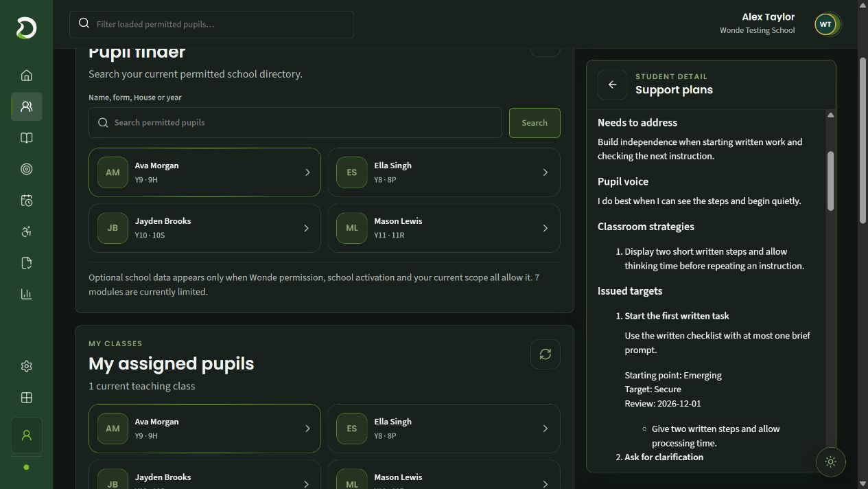Click the Alex Taylor user name
The image size is (868, 489).
point(768,17)
